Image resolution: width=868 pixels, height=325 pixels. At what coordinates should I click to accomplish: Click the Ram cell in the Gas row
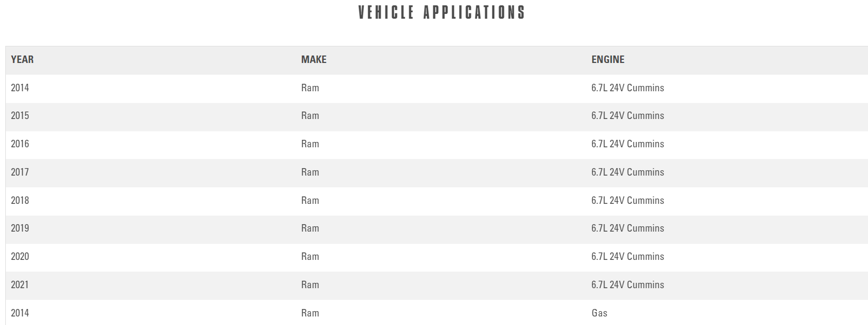click(x=310, y=313)
